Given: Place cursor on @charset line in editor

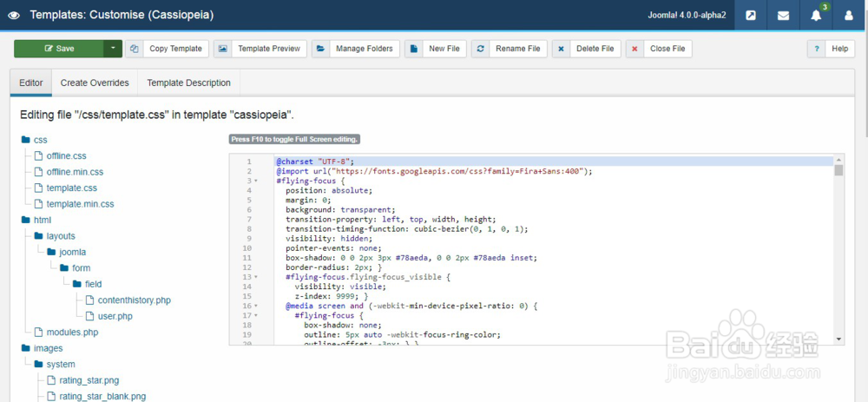Looking at the screenshot, I should (x=554, y=161).
